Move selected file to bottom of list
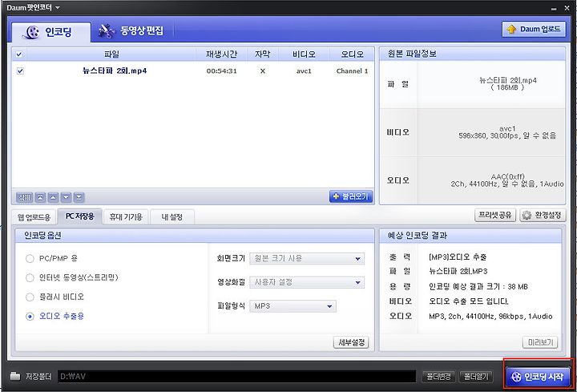The height and width of the screenshot is (392, 577). click(x=79, y=198)
